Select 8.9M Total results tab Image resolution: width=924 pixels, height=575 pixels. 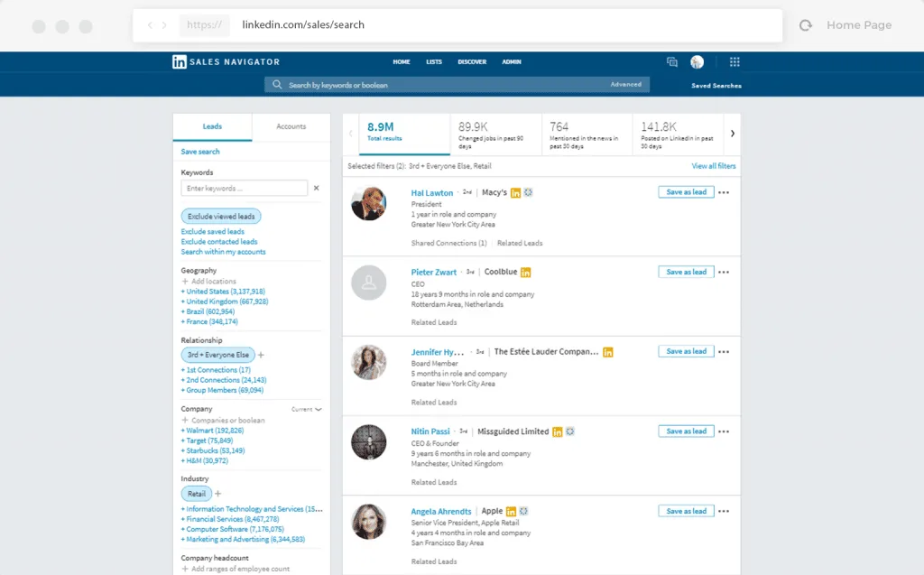click(x=404, y=134)
